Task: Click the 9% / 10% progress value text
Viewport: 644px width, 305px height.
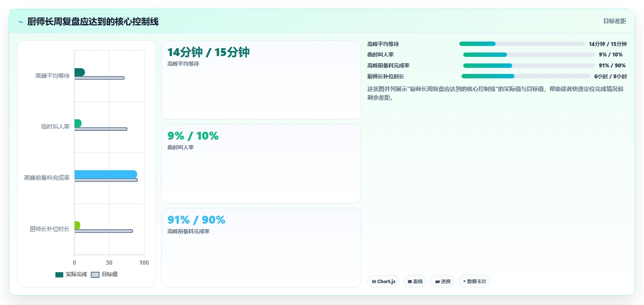Action: [611, 55]
